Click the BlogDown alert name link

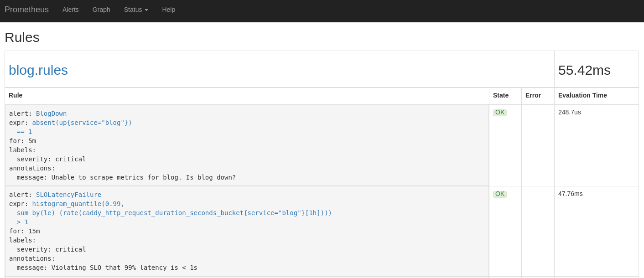(x=51, y=113)
